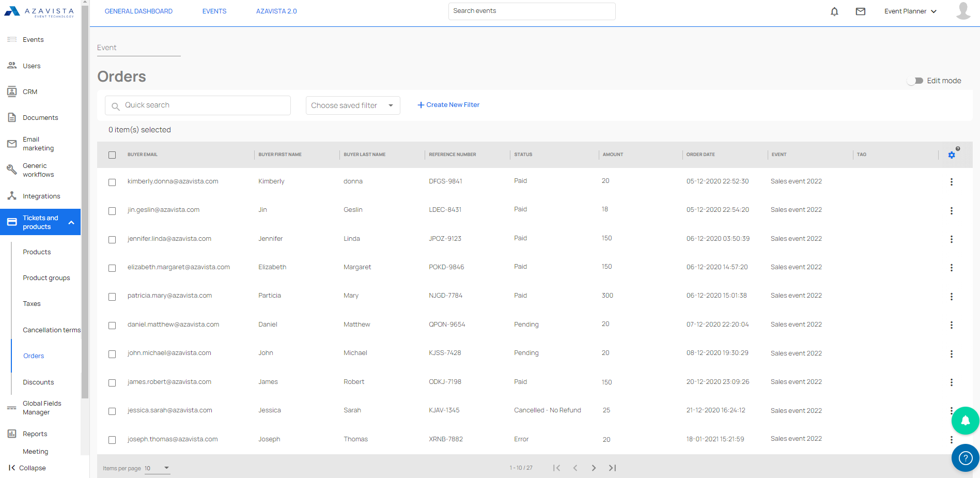980x478 pixels.
Task: Open row actions for jennifer.linda order
Action: pyautogui.click(x=952, y=239)
